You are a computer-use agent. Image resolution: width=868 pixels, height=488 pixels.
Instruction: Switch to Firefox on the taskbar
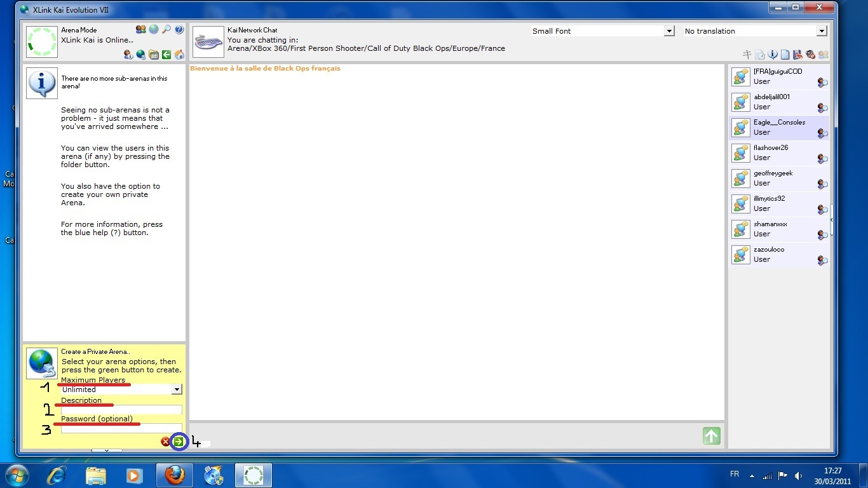coord(175,475)
